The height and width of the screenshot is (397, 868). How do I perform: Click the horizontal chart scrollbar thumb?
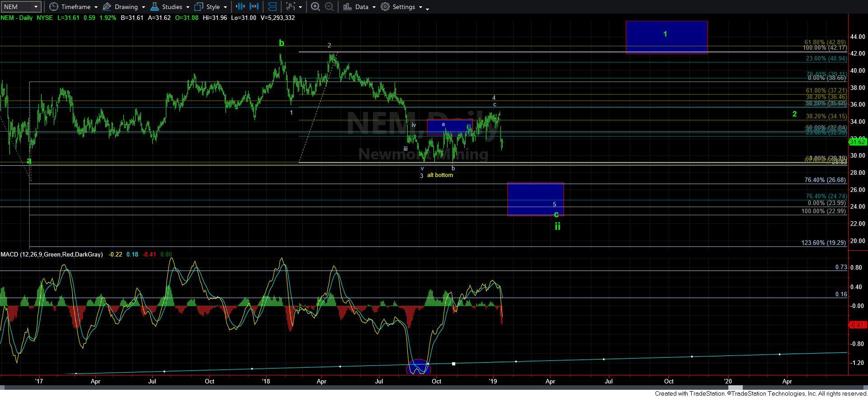(x=736, y=388)
